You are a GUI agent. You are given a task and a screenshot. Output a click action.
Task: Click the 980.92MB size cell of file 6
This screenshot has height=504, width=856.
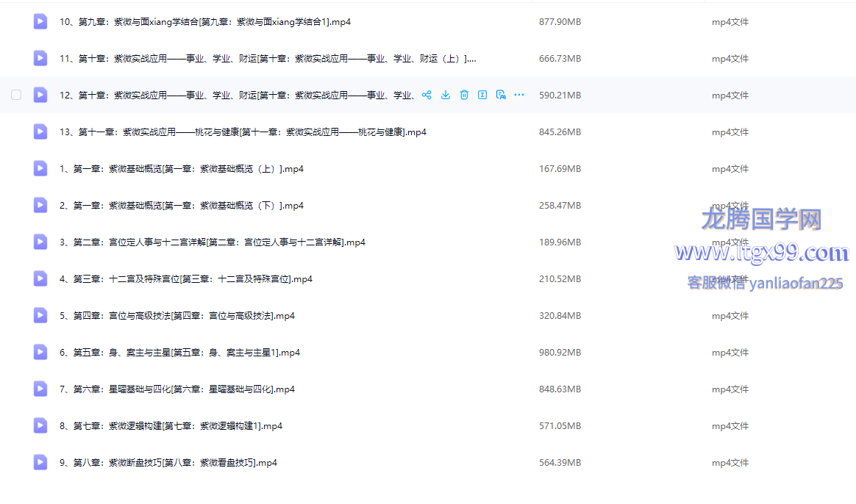560,353
